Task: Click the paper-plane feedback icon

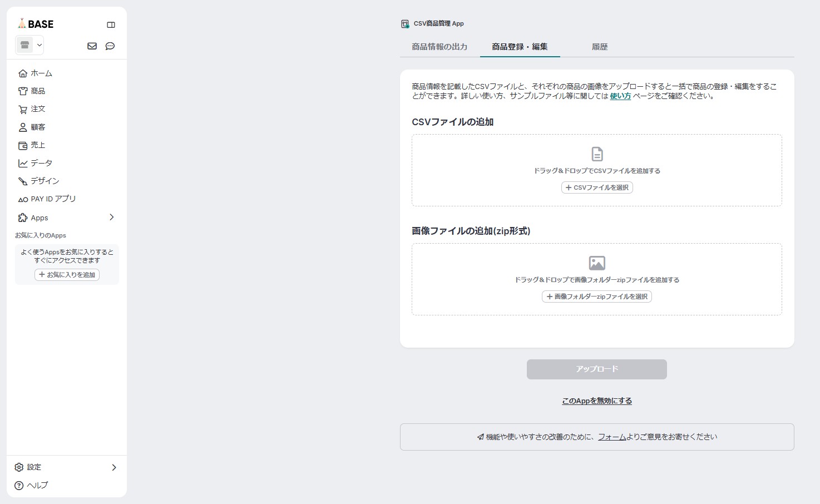Action: [x=481, y=437]
